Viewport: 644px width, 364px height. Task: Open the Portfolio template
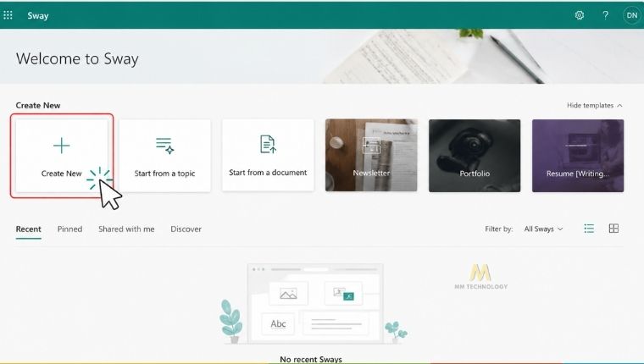coord(475,156)
